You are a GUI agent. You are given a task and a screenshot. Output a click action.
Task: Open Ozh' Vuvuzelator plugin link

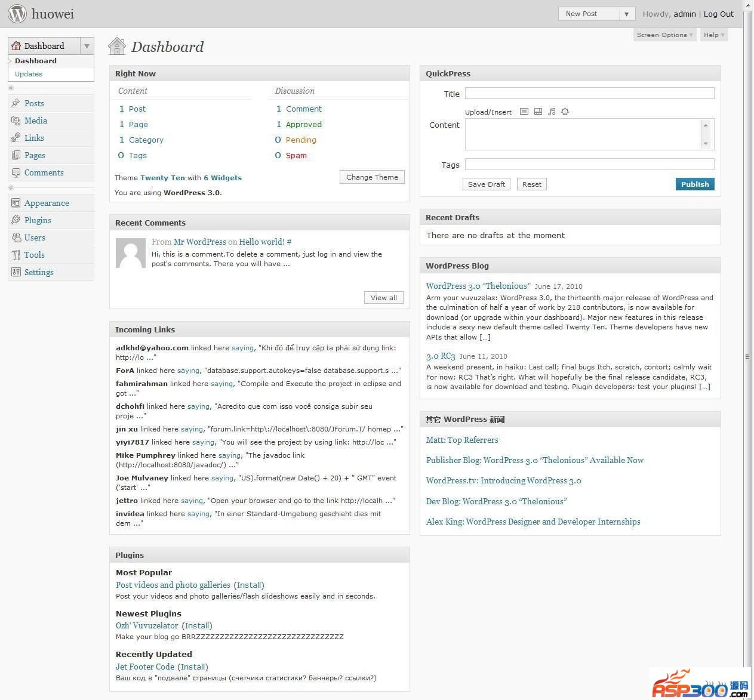coord(147,625)
